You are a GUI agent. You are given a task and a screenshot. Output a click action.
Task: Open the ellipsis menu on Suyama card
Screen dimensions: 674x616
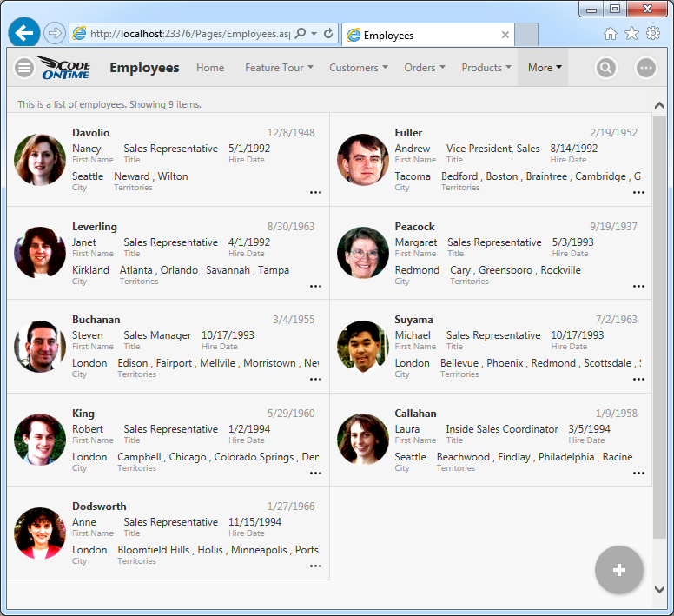pyautogui.click(x=638, y=379)
